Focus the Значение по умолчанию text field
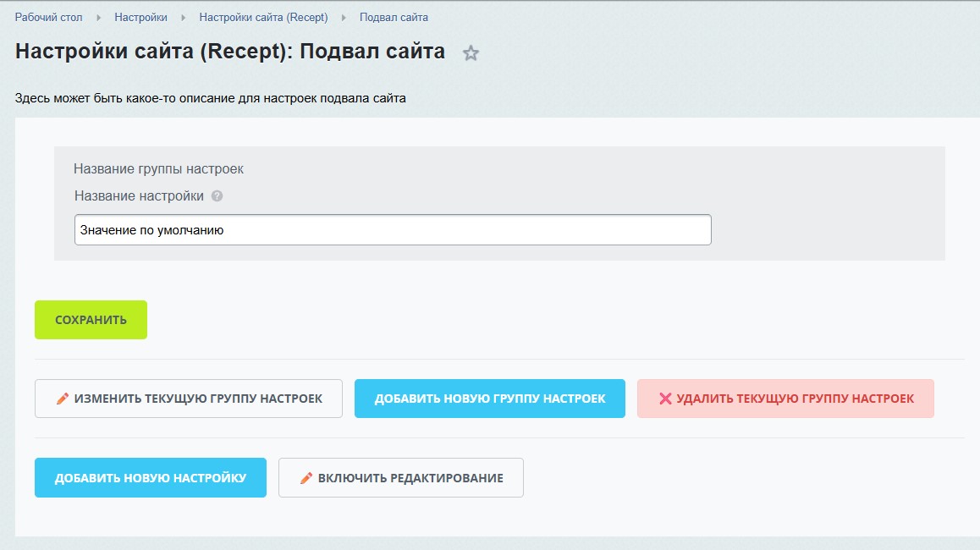 pos(393,229)
